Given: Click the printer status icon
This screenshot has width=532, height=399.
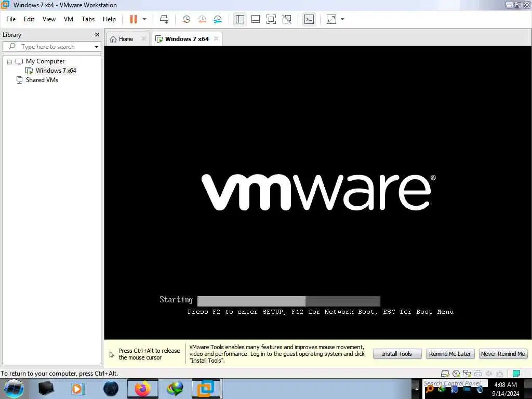Looking at the screenshot, I should [478, 374].
